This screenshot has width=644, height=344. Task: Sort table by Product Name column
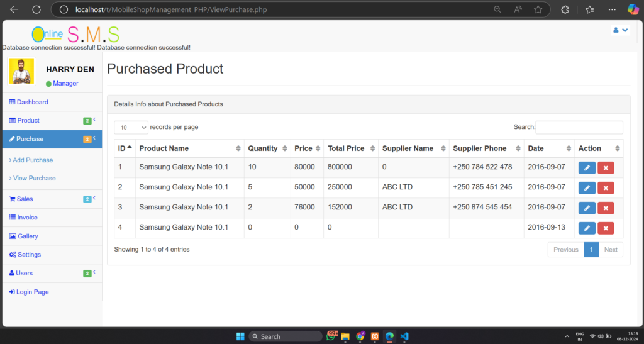(x=189, y=148)
